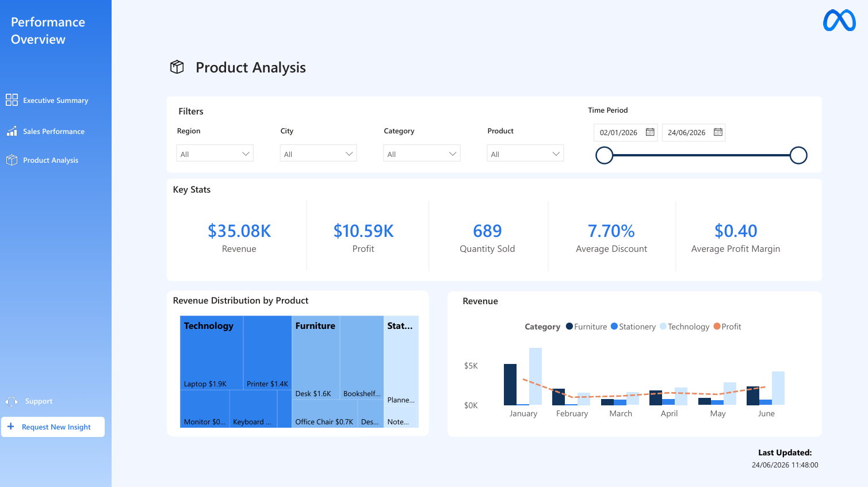
Task: Open the start date calendar icon
Action: click(x=650, y=132)
